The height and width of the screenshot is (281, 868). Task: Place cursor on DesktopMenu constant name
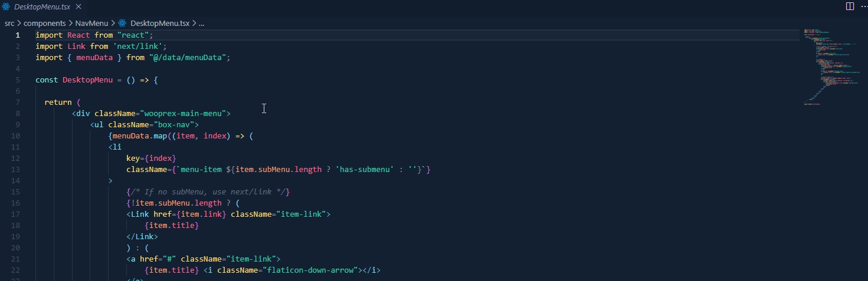87,80
